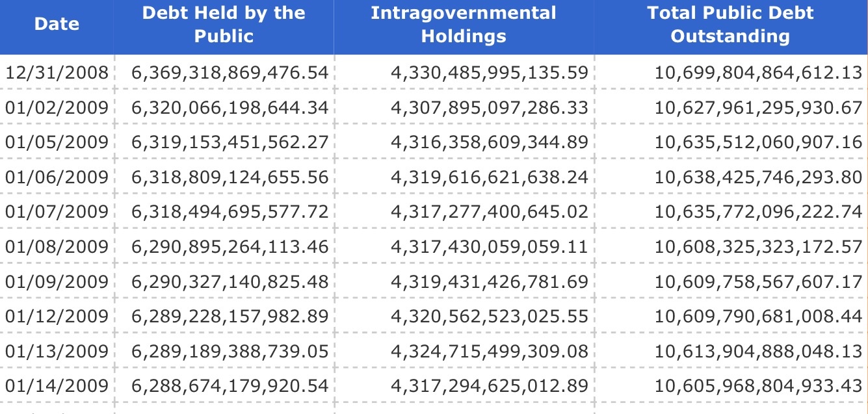Click the Debt Held by the Public header
The width and height of the screenshot is (868, 414).
click(224, 25)
